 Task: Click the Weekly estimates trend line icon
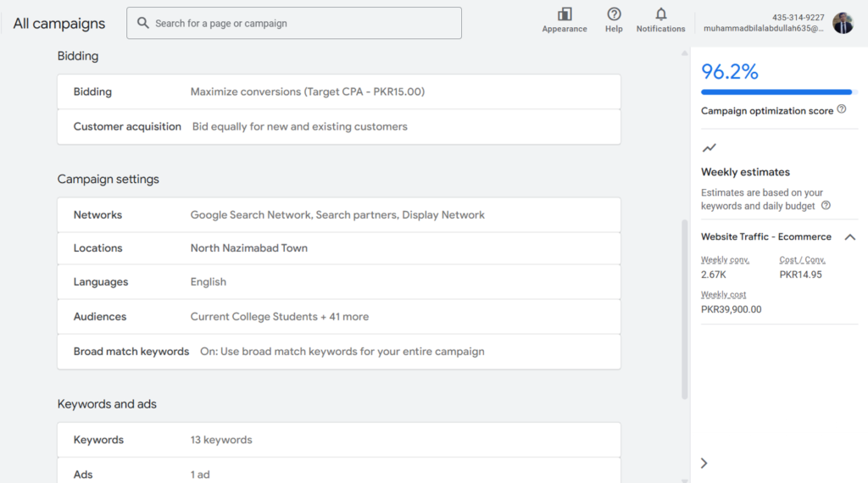[x=709, y=147]
